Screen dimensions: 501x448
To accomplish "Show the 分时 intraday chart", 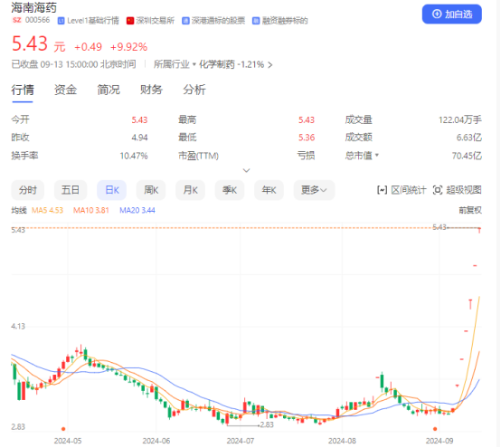I will [28, 190].
